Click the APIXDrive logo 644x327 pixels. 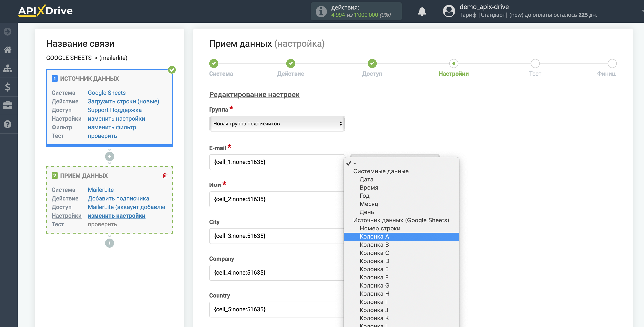tap(45, 11)
